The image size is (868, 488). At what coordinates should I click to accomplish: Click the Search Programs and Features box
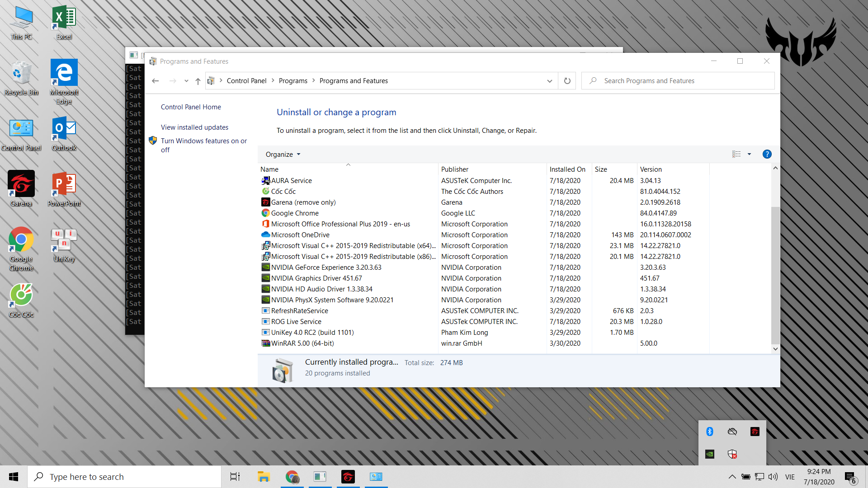tap(678, 81)
